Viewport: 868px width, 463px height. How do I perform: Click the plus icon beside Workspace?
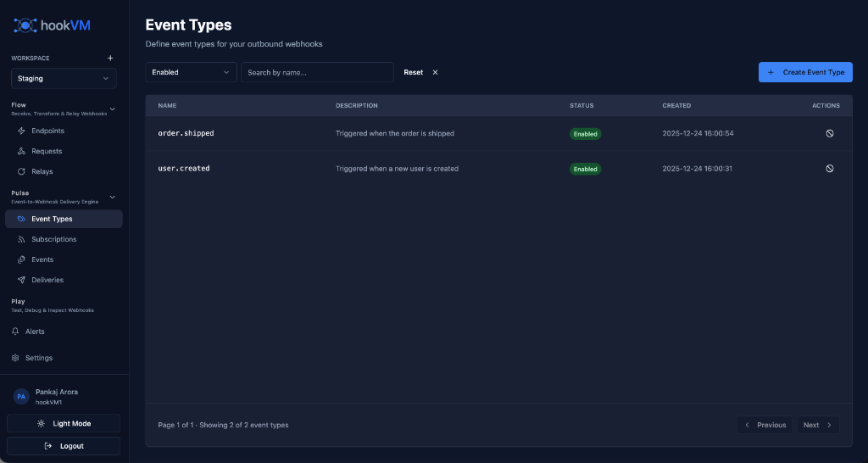[110, 59]
